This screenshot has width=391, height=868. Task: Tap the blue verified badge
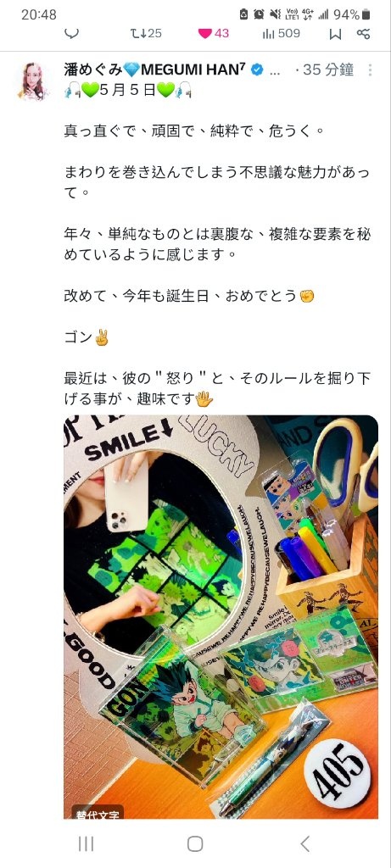pyautogui.click(x=257, y=70)
